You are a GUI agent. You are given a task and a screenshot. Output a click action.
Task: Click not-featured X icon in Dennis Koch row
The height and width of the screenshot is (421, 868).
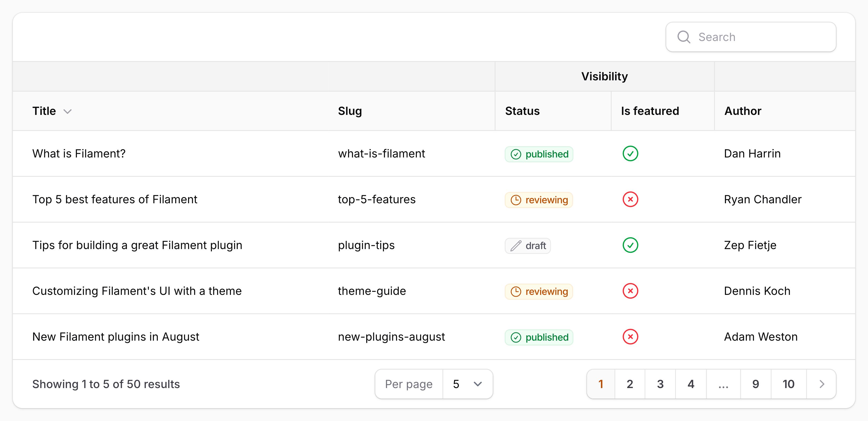(x=630, y=291)
